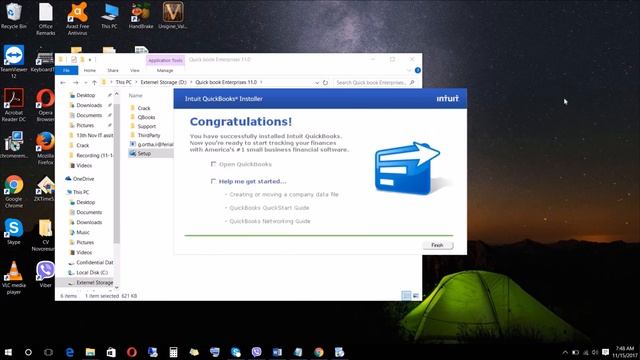Open Acrobat Reader DC desktop icon

coord(14,105)
